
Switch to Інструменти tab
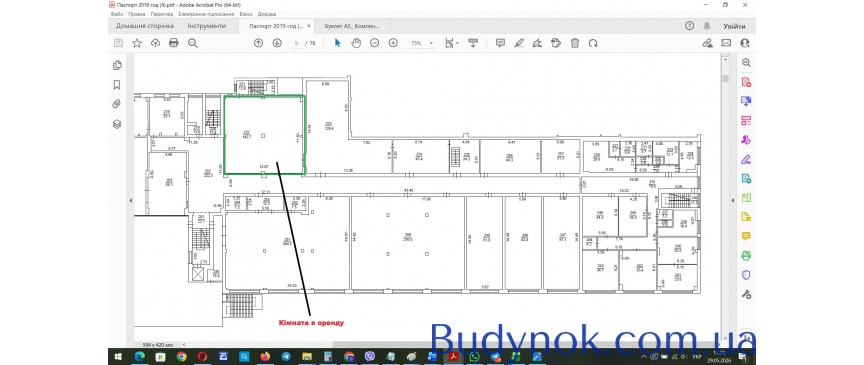click(x=207, y=26)
